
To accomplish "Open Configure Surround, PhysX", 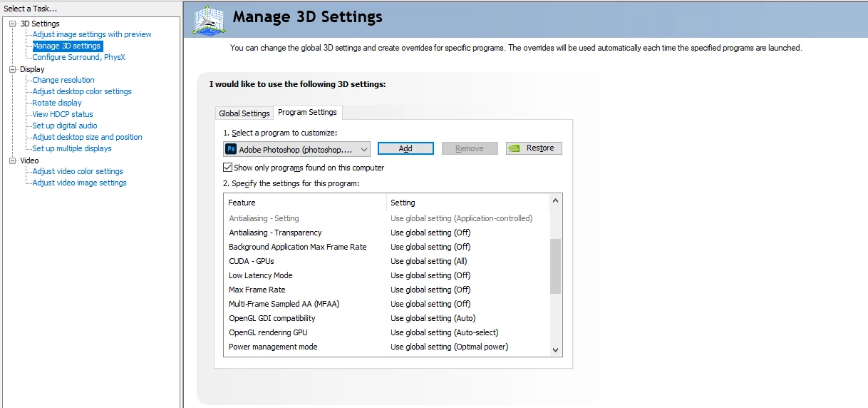I will pyautogui.click(x=78, y=57).
